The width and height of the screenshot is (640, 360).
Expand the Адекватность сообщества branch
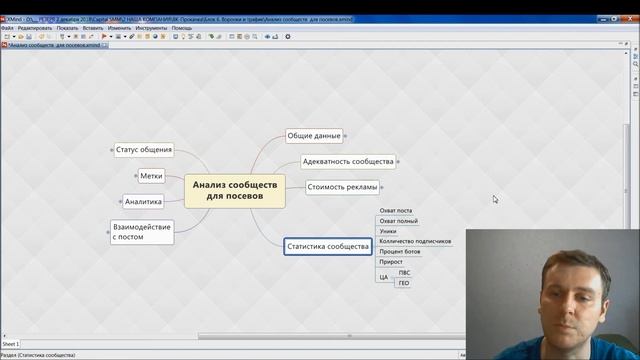click(398, 162)
